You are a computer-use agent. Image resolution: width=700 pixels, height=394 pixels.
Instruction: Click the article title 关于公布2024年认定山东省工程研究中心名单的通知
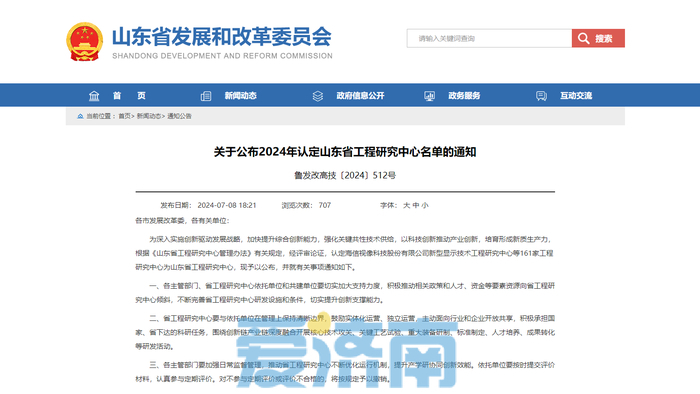click(x=345, y=152)
